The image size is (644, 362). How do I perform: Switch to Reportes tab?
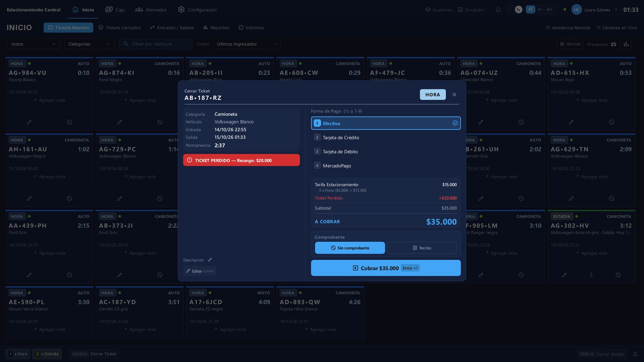216,28
